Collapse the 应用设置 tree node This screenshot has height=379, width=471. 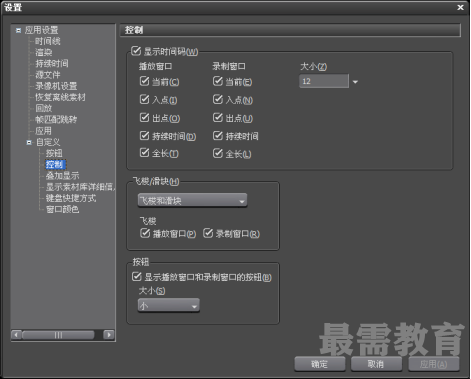(x=19, y=30)
